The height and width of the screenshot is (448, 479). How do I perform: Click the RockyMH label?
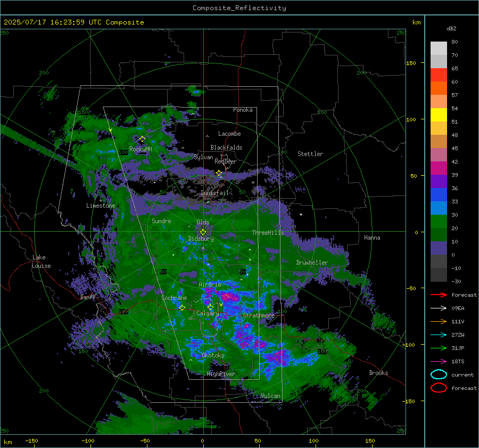point(141,149)
